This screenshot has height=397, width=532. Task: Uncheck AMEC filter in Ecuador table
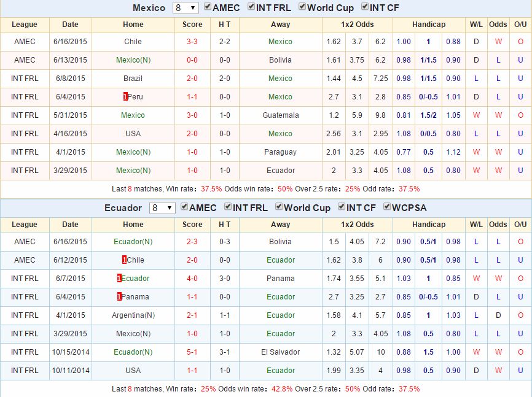pyautogui.click(x=184, y=206)
